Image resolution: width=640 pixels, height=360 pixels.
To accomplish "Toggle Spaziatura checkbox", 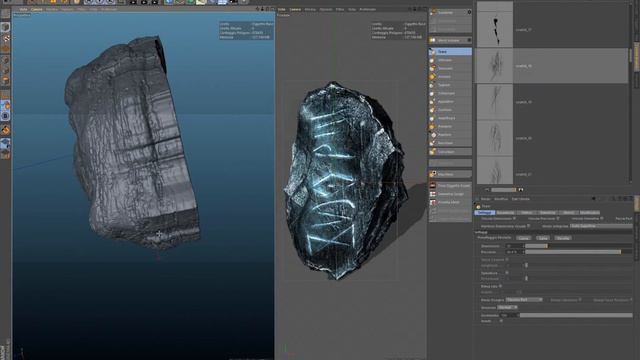I will 507,273.
